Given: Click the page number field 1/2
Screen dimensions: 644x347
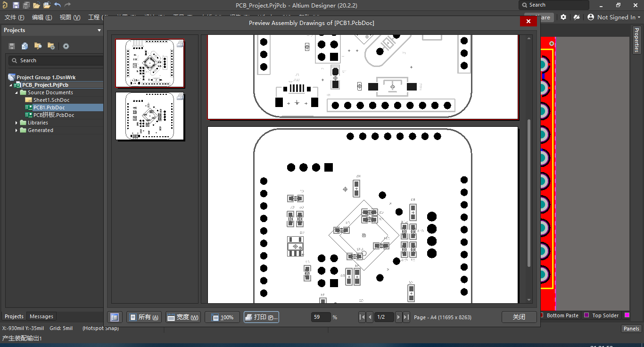Looking at the screenshot, I should coord(384,317).
